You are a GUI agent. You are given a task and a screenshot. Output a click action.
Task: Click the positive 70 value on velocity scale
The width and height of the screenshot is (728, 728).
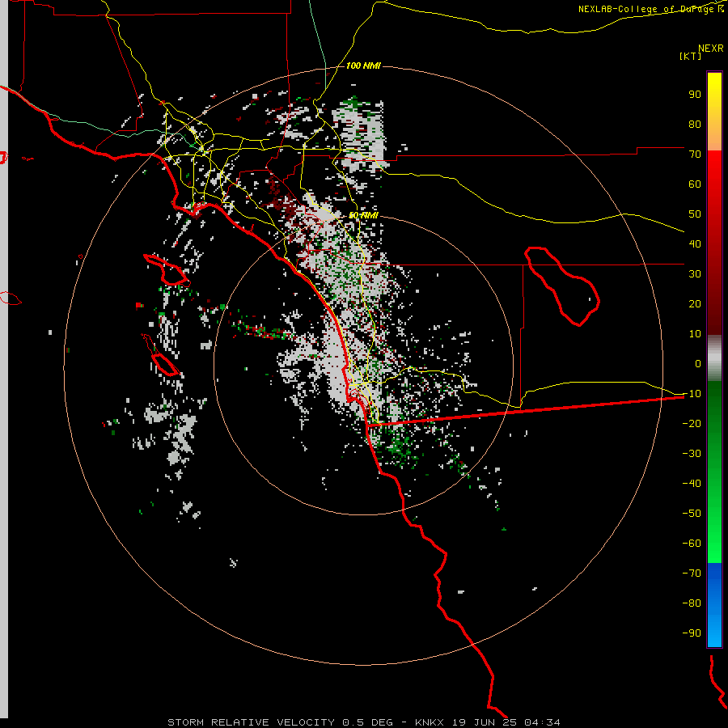click(695, 154)
